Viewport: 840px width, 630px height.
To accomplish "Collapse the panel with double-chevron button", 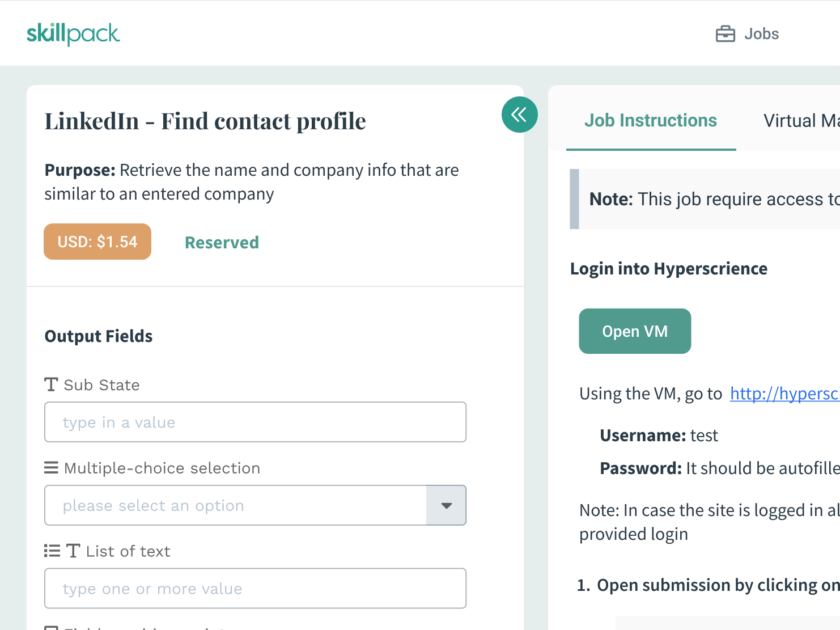I will (x=519, y=115).
